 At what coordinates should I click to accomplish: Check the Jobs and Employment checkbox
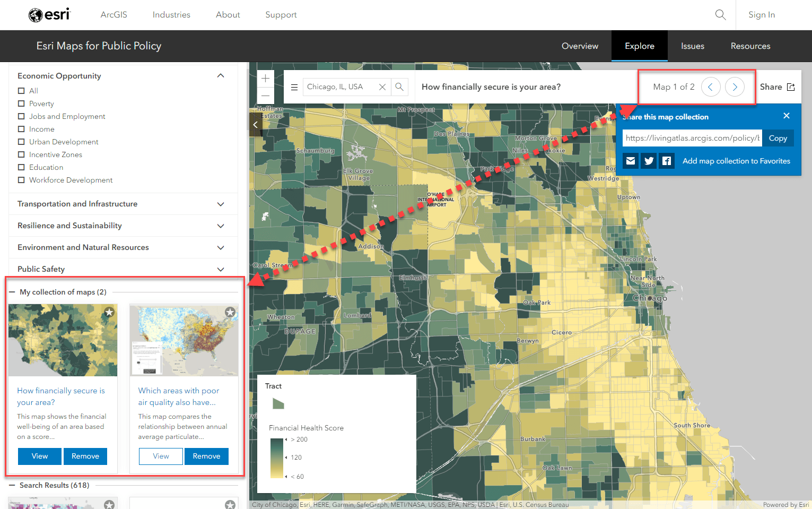21,116
